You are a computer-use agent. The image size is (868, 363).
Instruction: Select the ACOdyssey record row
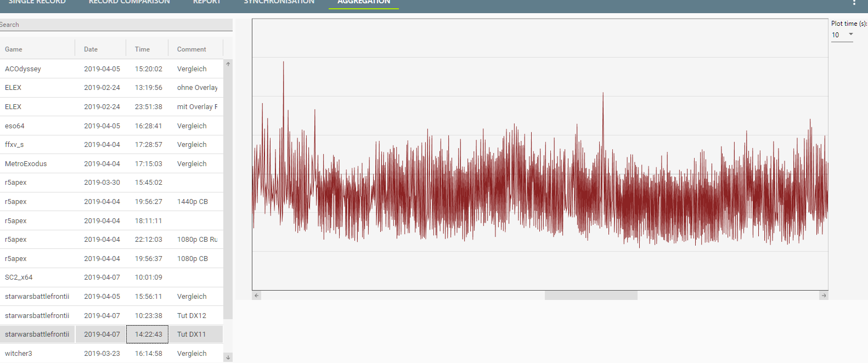[x=111, y=69]
